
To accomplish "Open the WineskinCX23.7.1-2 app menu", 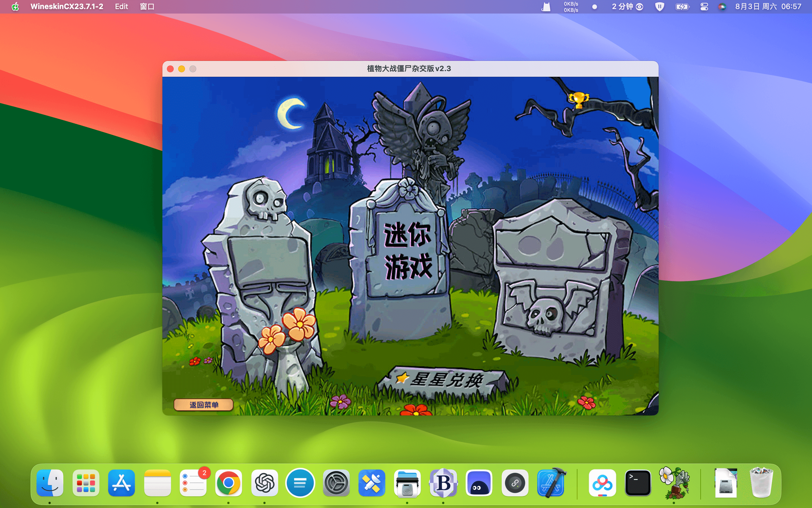I will (67, 7).
